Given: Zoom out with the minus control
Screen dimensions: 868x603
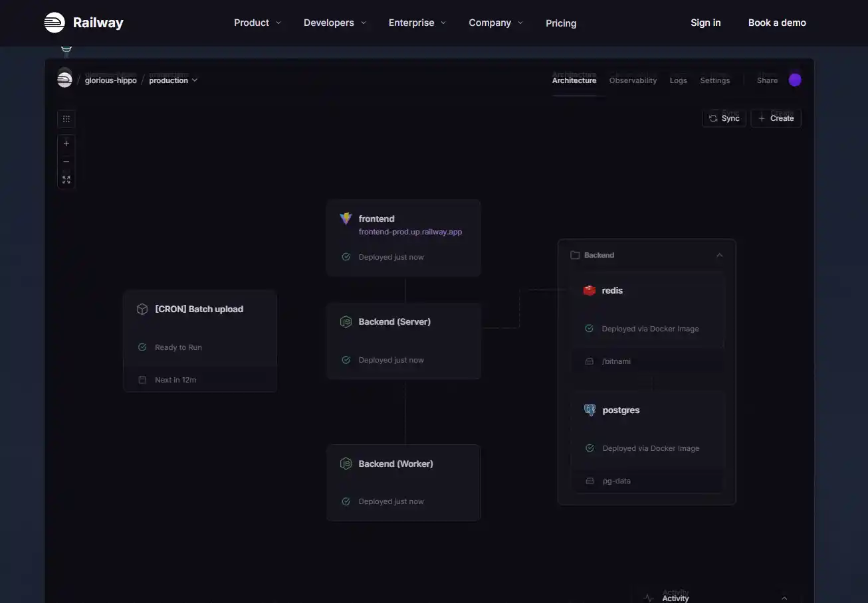Looking at the screenshot, I should click(66, 161).
